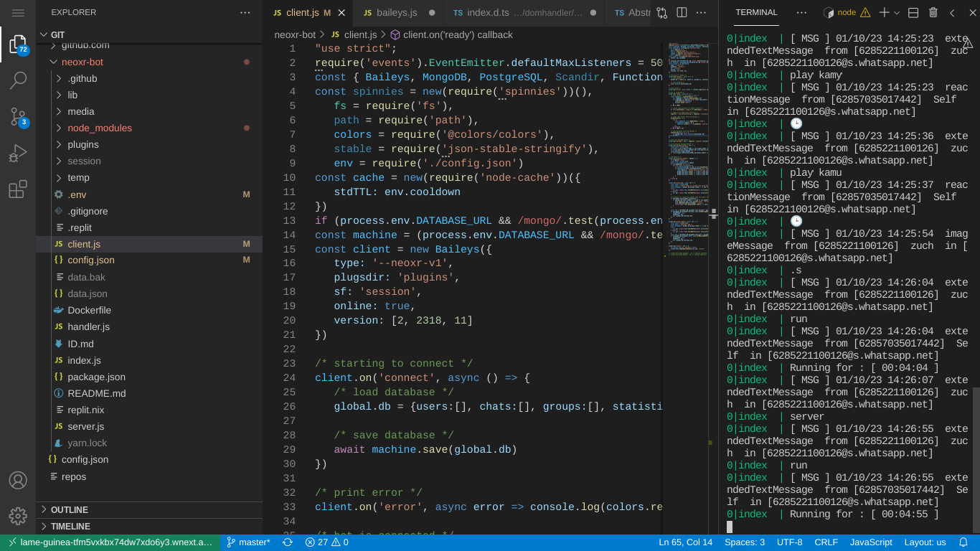Click the notifications bell in status bar
980x551 pixels.
(x=963, y=542)
